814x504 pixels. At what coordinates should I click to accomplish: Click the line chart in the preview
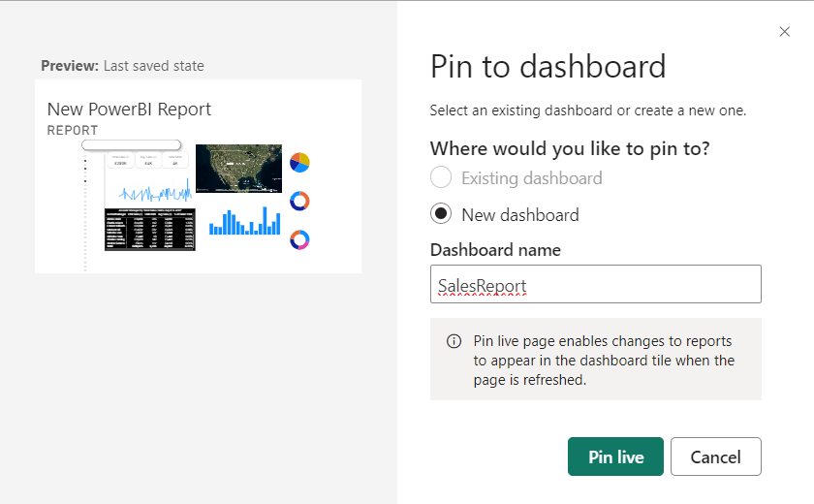point(155,192)
